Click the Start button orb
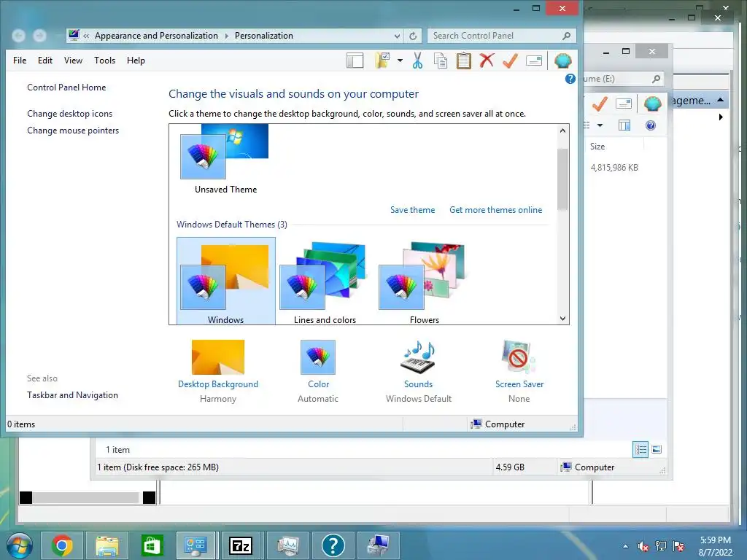Image resolution: width=747 pixels, height=560 pixels. point(19,545)
